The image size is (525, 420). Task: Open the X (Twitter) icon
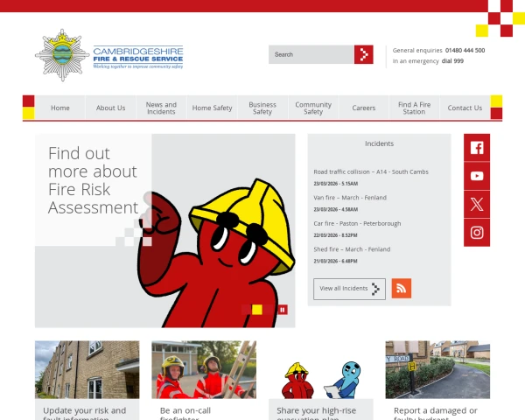[x=477, y=204]
